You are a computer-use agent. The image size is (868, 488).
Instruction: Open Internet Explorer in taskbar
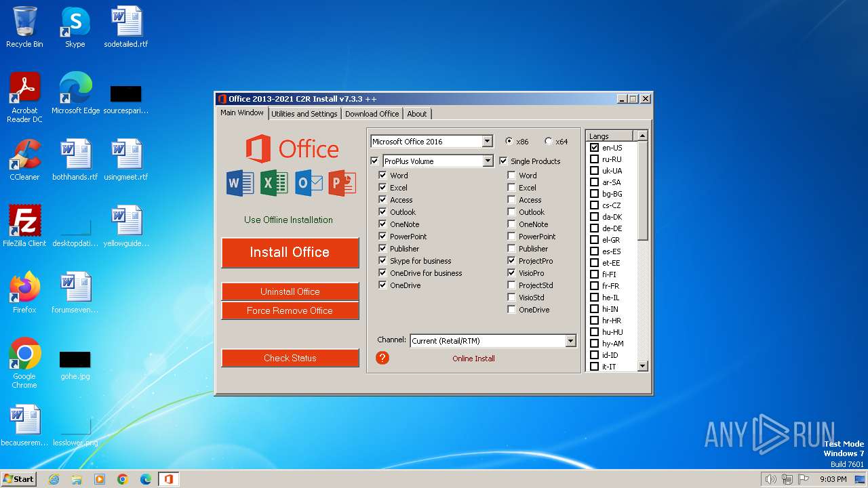(54, 479)
